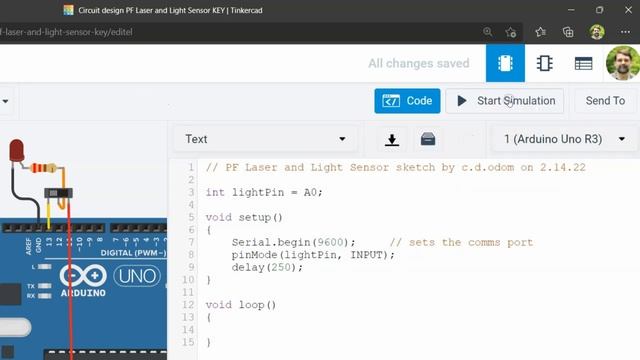
Task: Click the 'delay(250);' line
Action: pyautogui.click(x=267, y=268)
